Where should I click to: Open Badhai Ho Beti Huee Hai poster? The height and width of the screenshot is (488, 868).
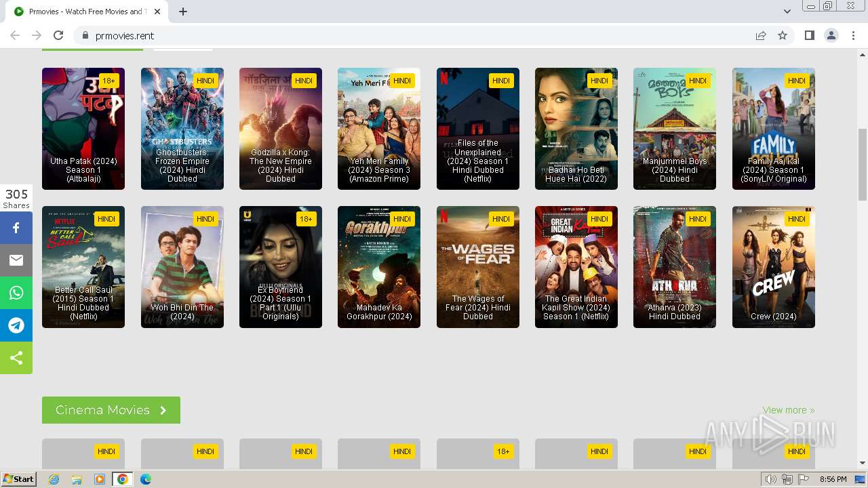coord(576,129)
